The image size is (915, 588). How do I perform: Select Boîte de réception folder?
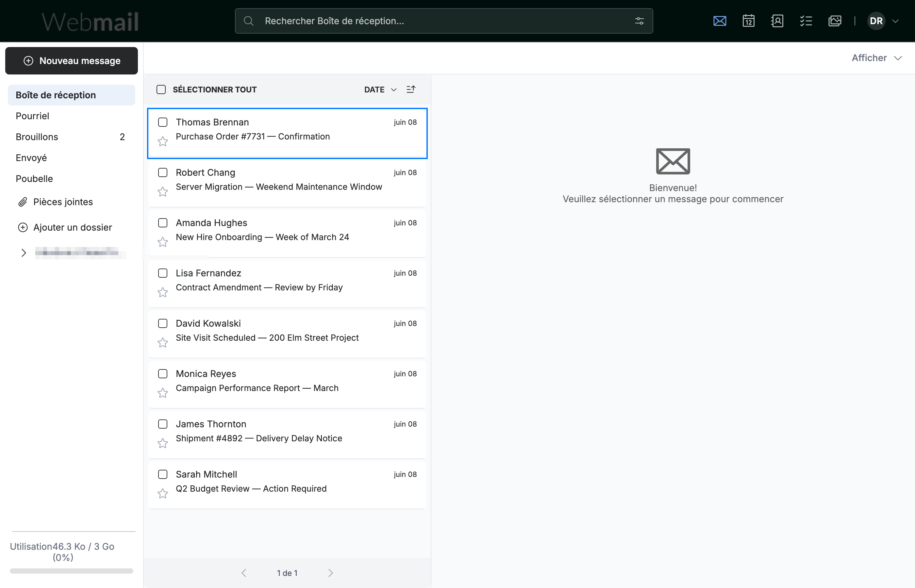[72, 95]
